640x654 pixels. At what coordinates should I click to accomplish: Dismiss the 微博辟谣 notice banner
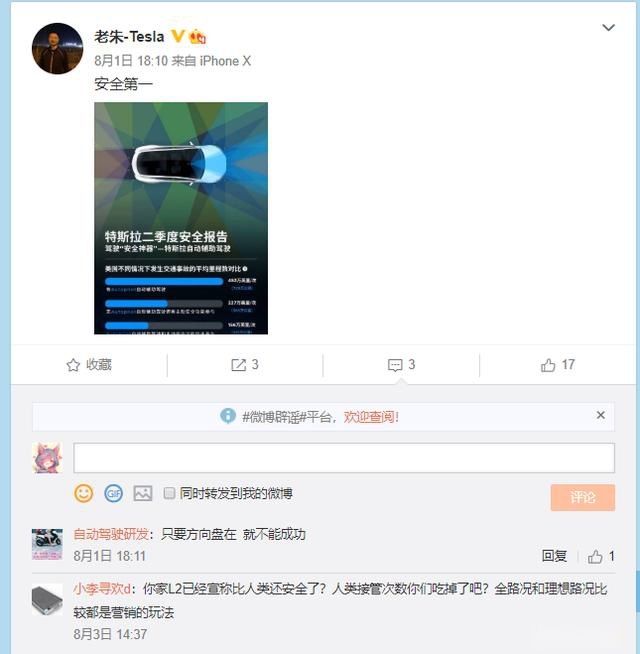(600, 415)
